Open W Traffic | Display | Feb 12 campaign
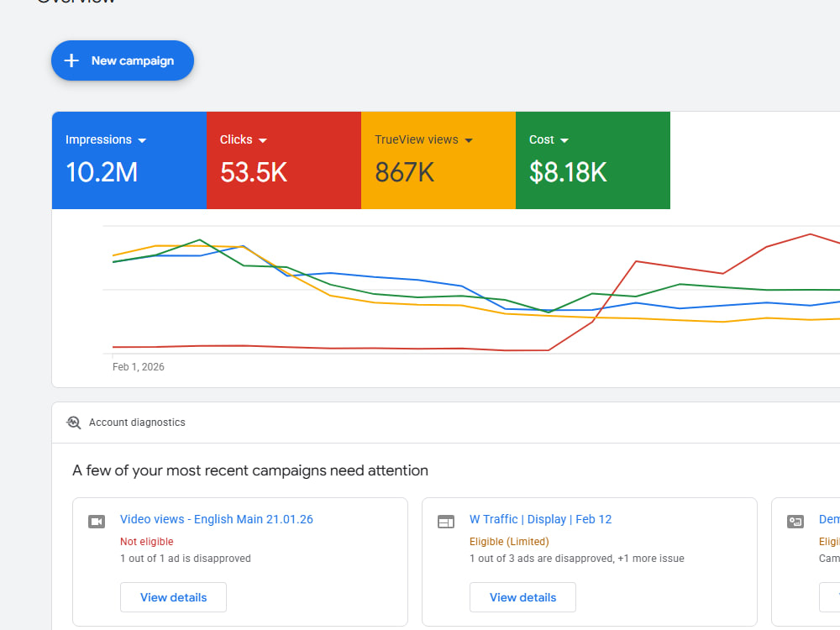 coord(540,519)
